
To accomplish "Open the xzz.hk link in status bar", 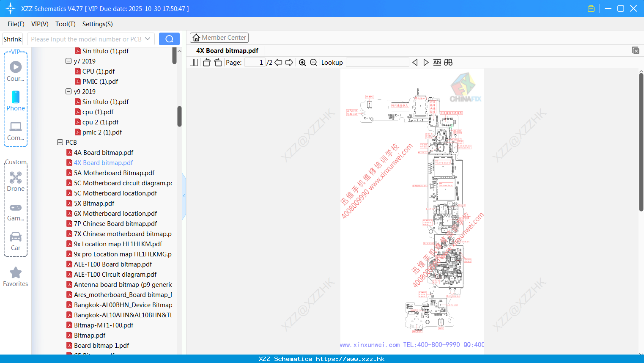I will pyautogui.click(x=350, y=359).
